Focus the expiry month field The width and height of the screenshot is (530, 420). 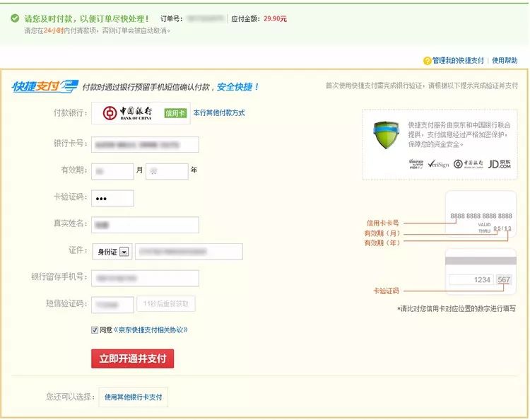click(x=112, y=171)
